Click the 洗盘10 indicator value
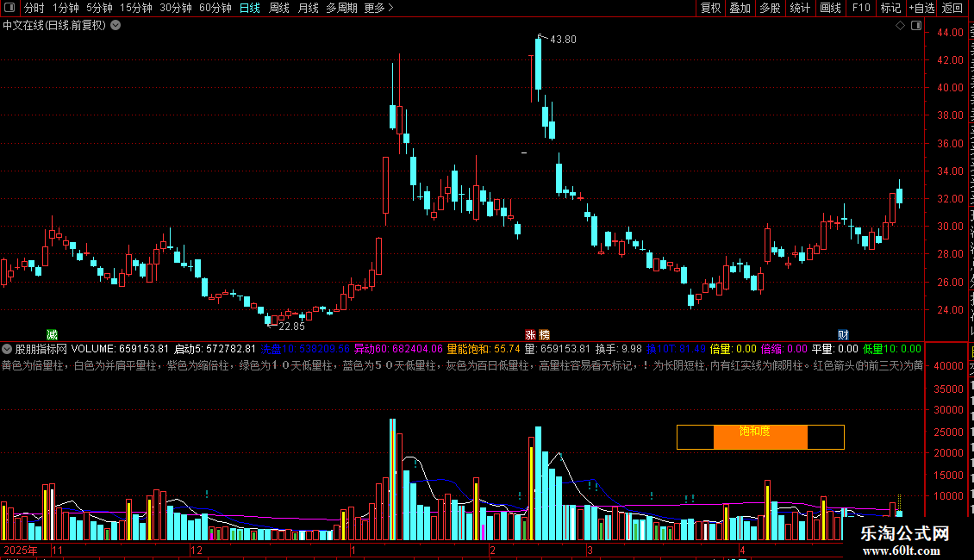Image resolution: width=974 pixels, height=560 pixels. [x=305, y=349]
